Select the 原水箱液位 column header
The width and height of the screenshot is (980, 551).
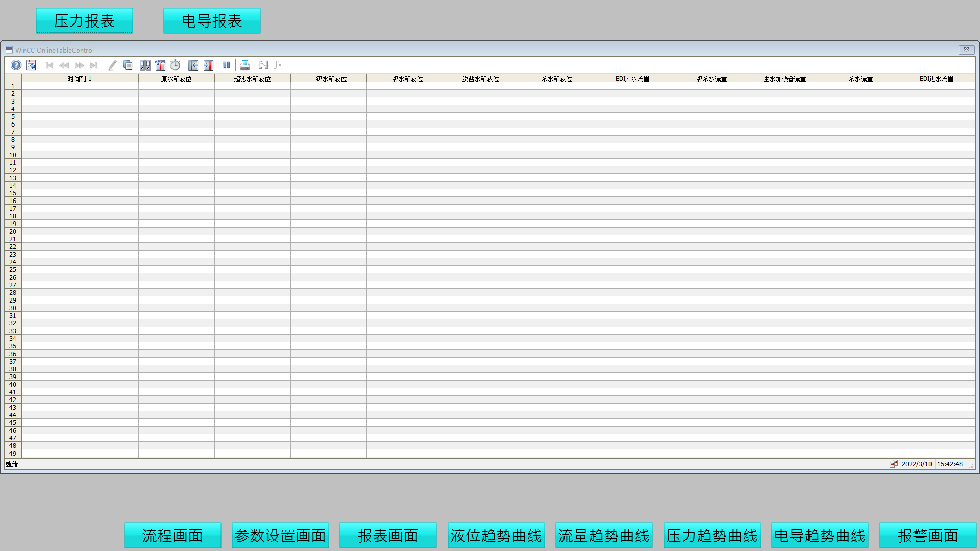pos(176,79)
